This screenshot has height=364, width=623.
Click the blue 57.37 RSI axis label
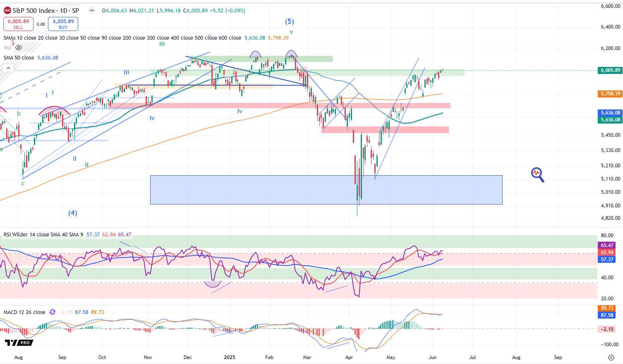coord(607,259)
